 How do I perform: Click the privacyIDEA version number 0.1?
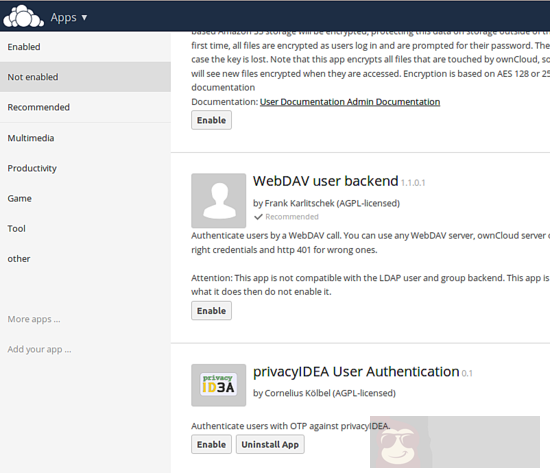(467, 373)
